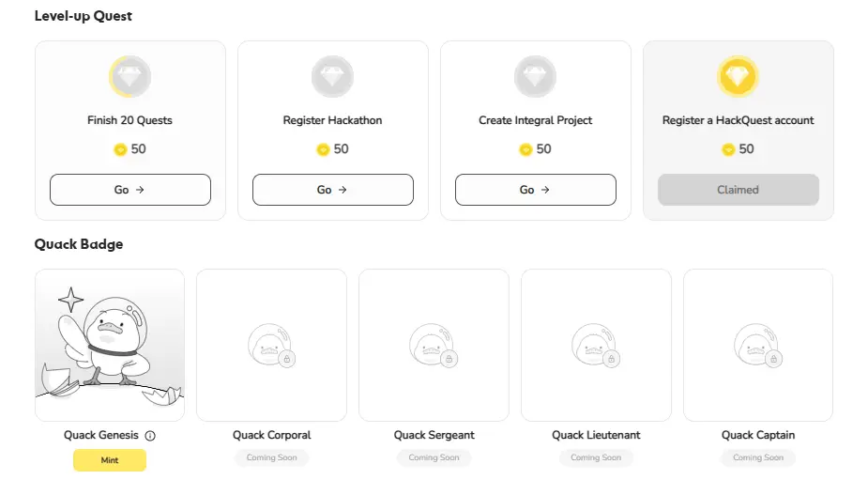Click Coming Soon under Quack Lieutenant
Image resolution: width=868 pixels, height=480 pixels.
click(596, 457)
